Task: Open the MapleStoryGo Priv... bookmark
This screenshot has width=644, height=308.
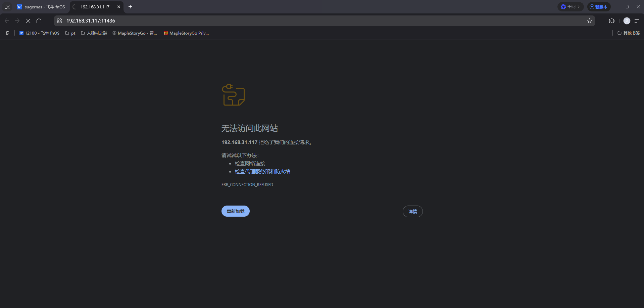Action: tap(186, 33)
